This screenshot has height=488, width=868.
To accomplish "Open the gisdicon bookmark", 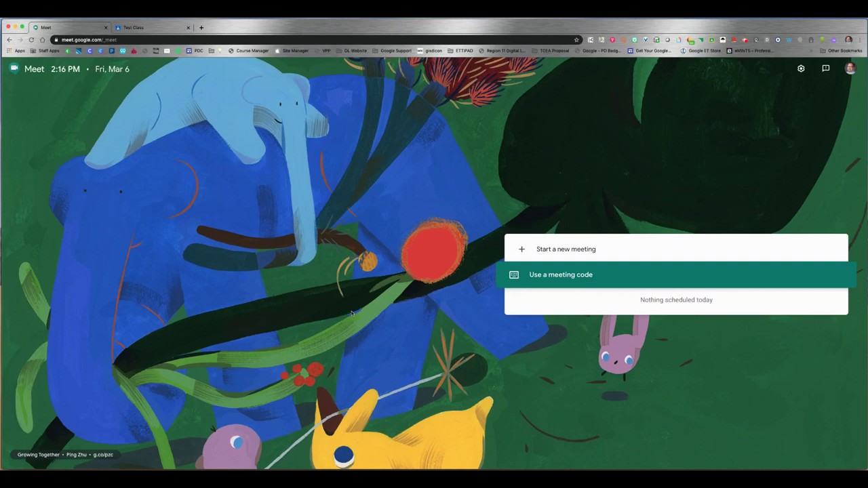I will click(x=430, y=51).
